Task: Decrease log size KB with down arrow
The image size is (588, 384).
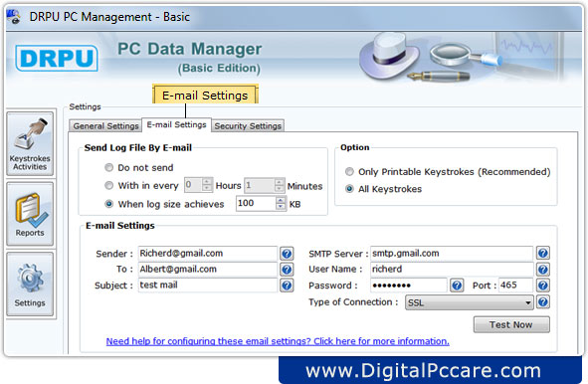Action: click(281, 207)
